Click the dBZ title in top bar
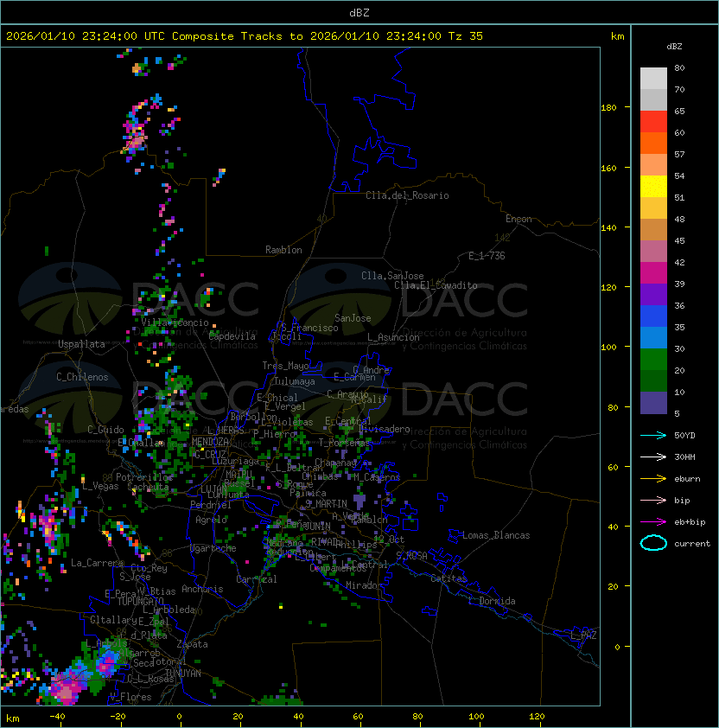The image size is (719, 728). [359, 12]
